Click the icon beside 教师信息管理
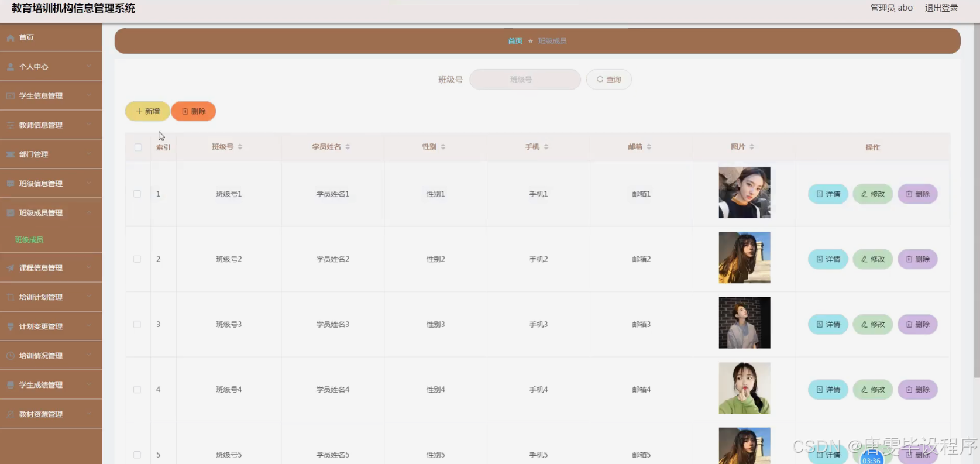980x464 pixels. pyautogui.click(x=11, y=125)
